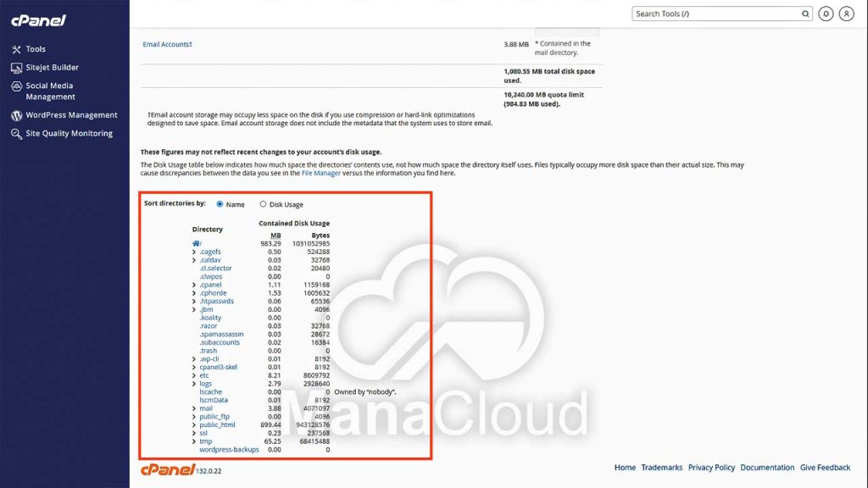The image size is (868, 488).
Task: Open the user account icon menu
Action: tap(846, 14)
